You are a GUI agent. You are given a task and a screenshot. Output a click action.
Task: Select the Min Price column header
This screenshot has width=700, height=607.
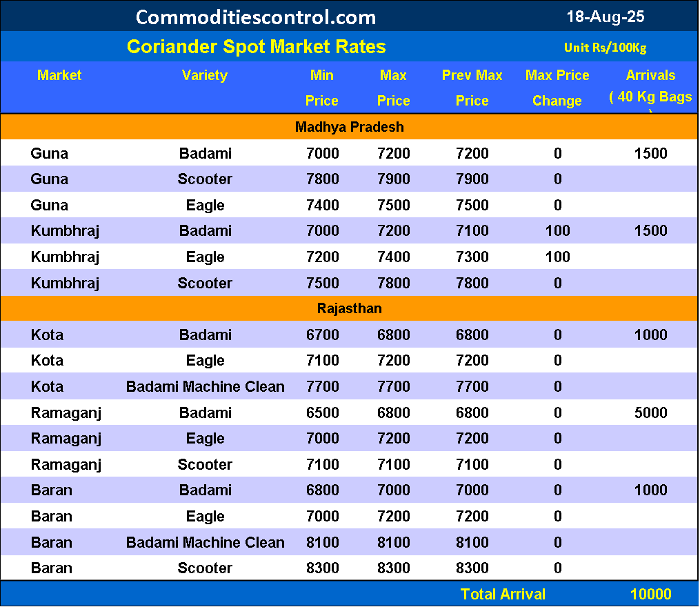click(322, 88)
